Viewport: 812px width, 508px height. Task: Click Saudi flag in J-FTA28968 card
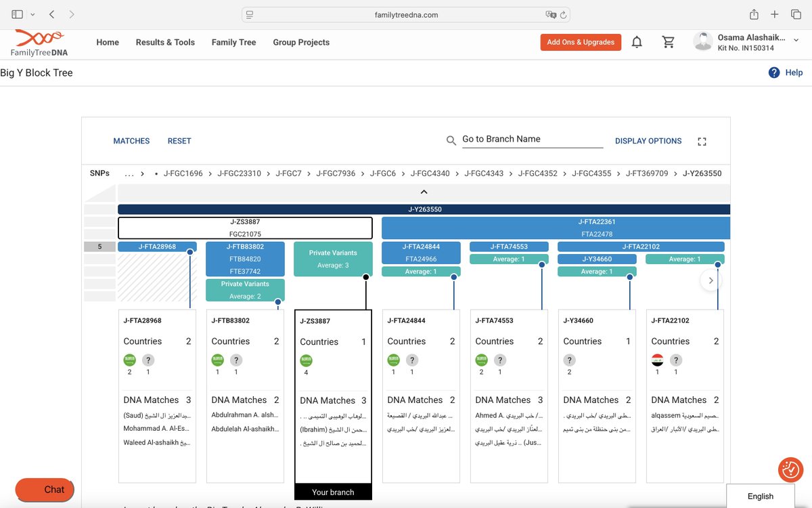pyautogui.click(x=129, y=360)
